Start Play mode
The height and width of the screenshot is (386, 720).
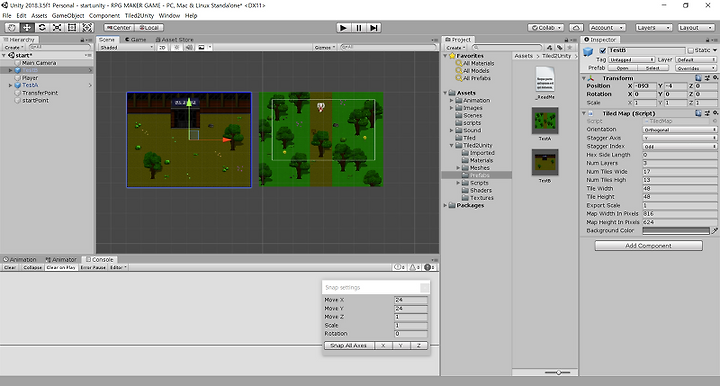(x=343, y=28)
